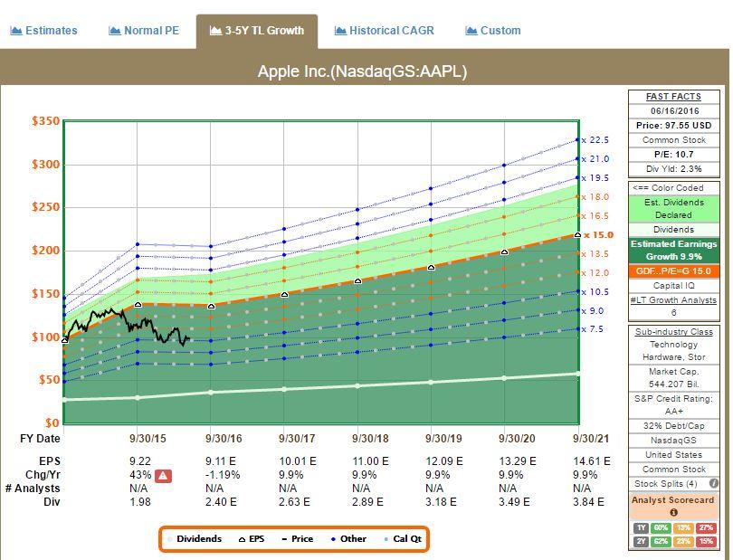
Task: Click the EPS marker on the 9/30/18 gridline
Action: [x=357, y=281]
